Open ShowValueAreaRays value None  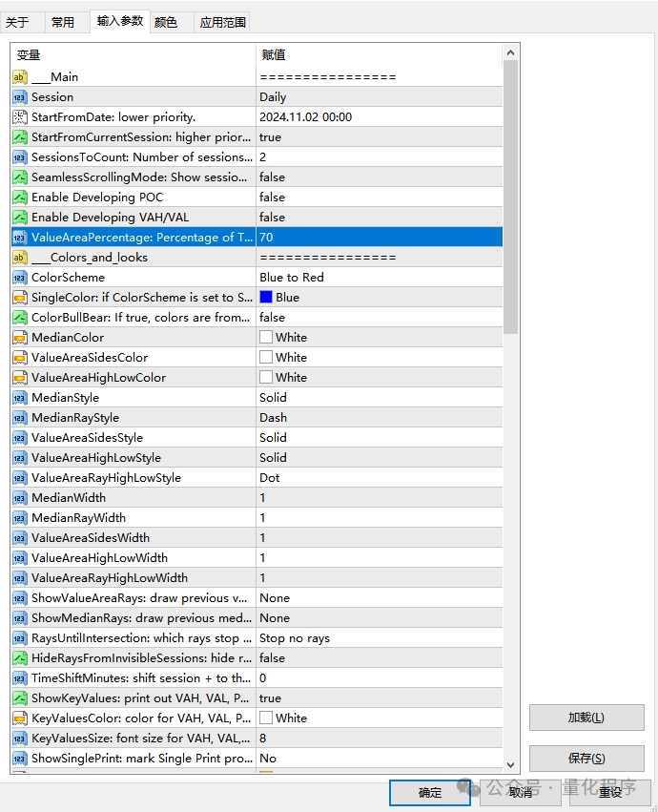(379, 598)
